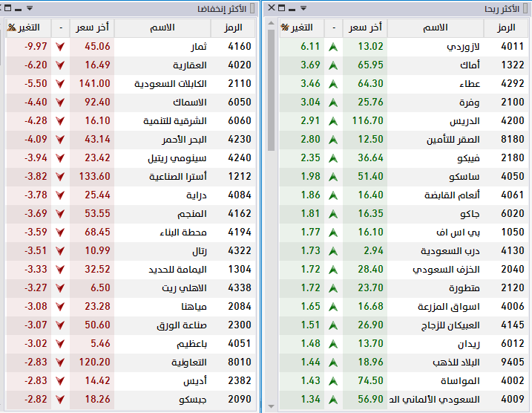Screen dimensions: 532x413
Task: Click the red down arrow in العقارية row
Action: point(60,65)
